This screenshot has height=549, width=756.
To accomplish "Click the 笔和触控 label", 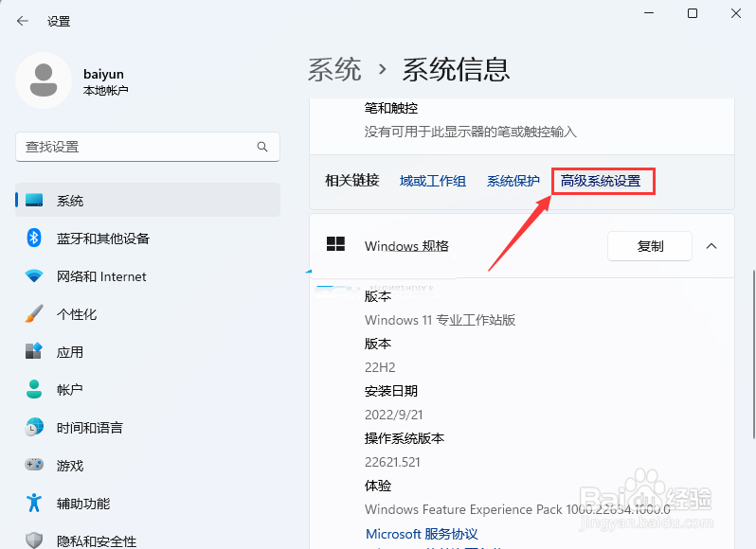I will 391,108.
